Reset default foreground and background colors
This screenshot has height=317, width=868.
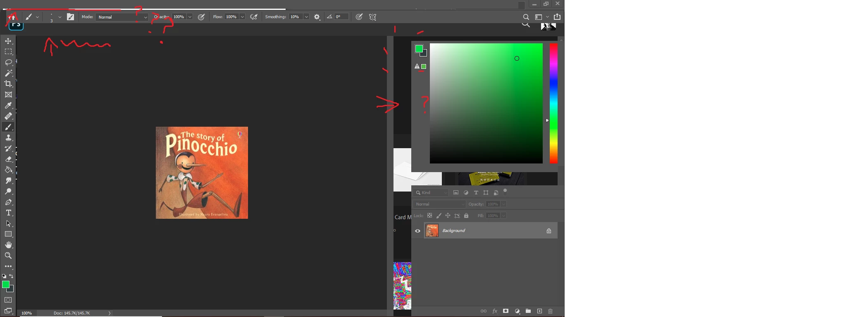(x=4, y=276)
